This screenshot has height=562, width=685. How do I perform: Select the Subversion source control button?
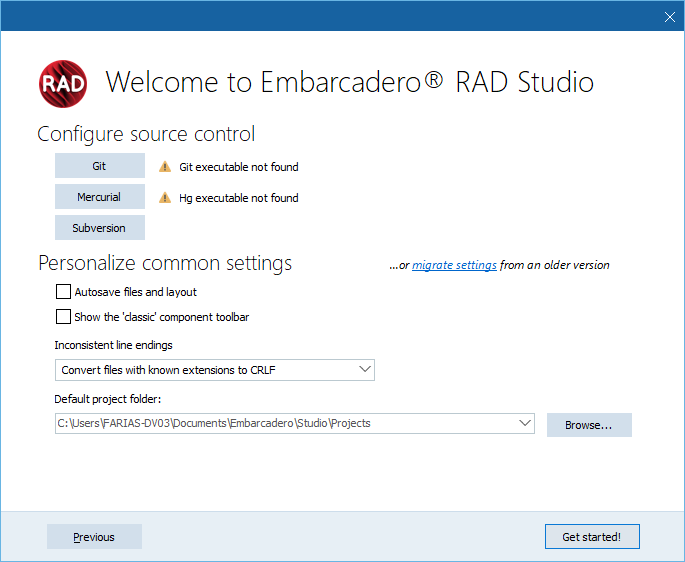pos(100,228)
